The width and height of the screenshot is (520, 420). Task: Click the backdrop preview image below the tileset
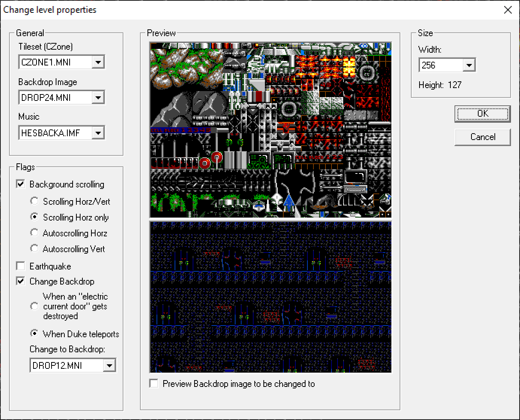[x=270, y=297]
